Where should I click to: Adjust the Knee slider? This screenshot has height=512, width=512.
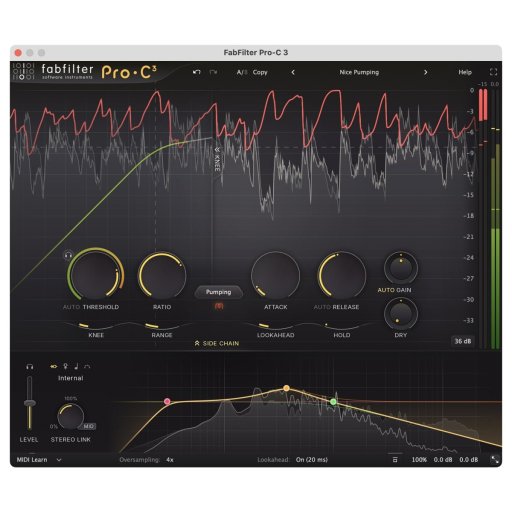point(96,326)
